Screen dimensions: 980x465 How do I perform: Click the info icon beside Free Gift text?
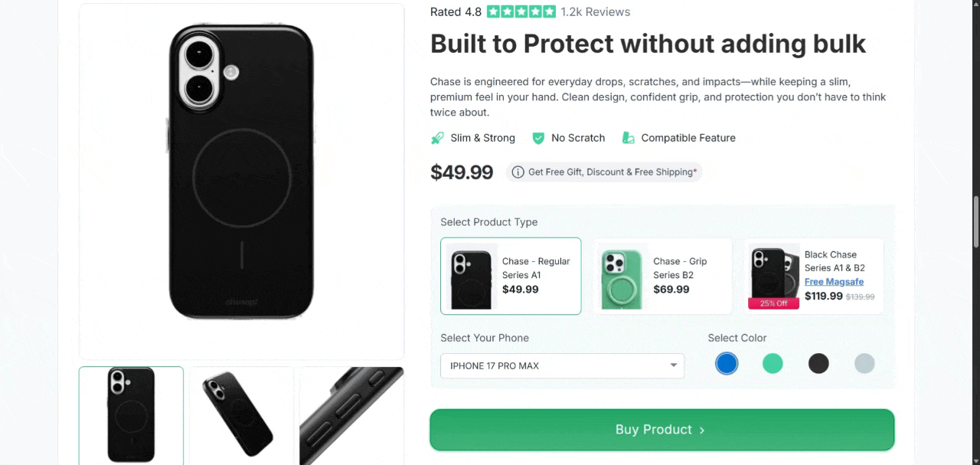point(518,172)
